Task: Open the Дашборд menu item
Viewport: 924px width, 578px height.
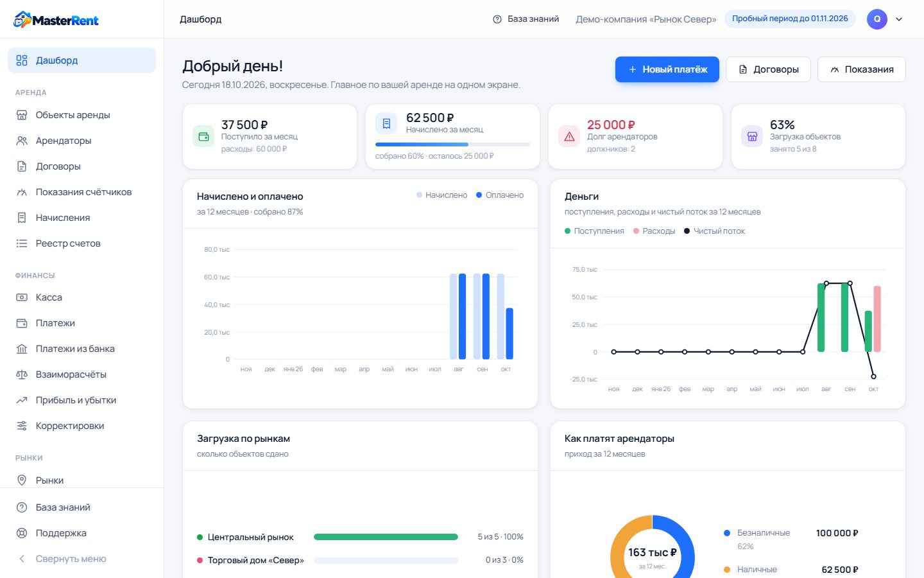Action: click(81, 60)
